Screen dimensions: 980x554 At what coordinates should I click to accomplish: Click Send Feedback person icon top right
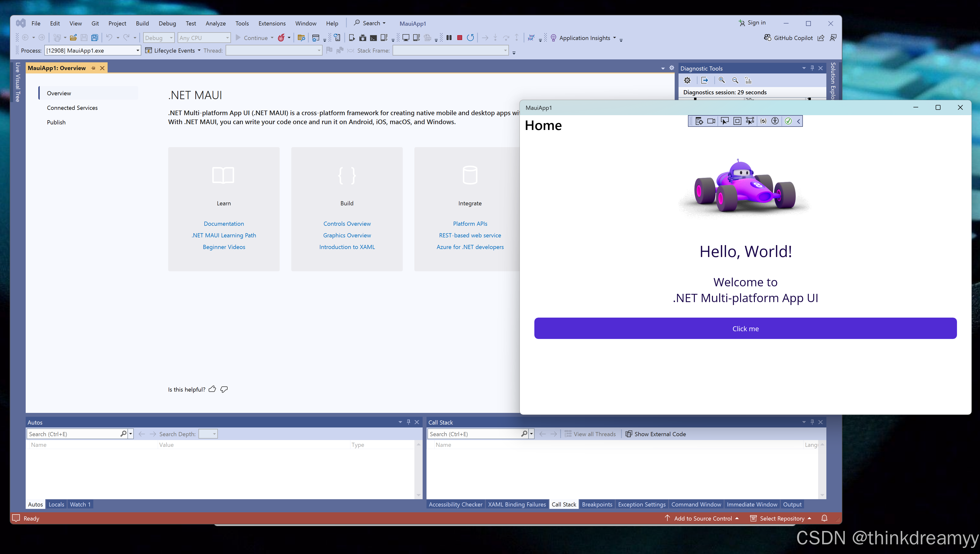coord(833,38)
